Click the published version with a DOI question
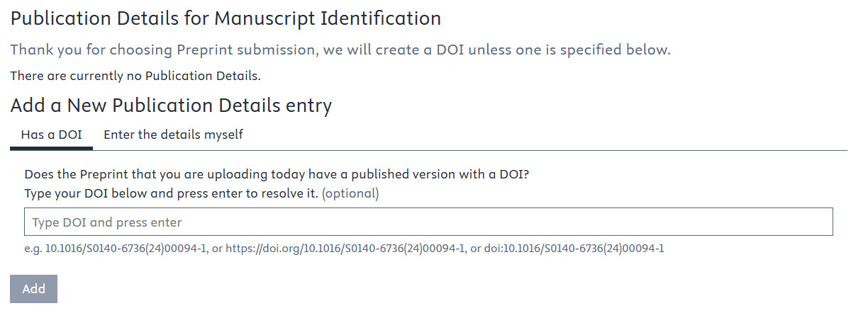Viewport: 868px width, 313px height. [x=277, y=174]
